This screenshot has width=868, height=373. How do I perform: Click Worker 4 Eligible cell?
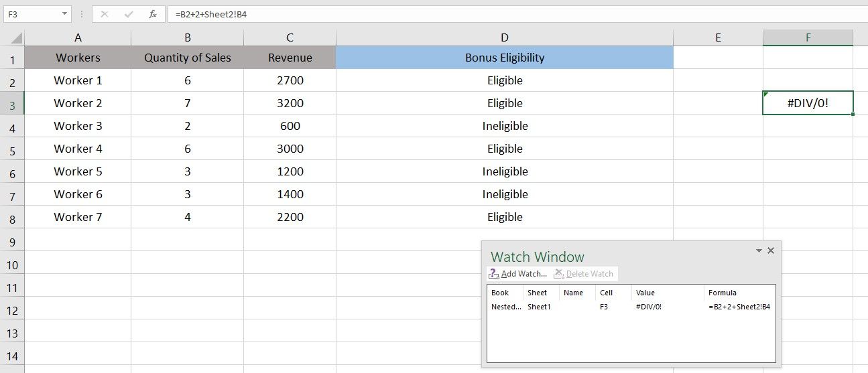click(x=504, y=149)
